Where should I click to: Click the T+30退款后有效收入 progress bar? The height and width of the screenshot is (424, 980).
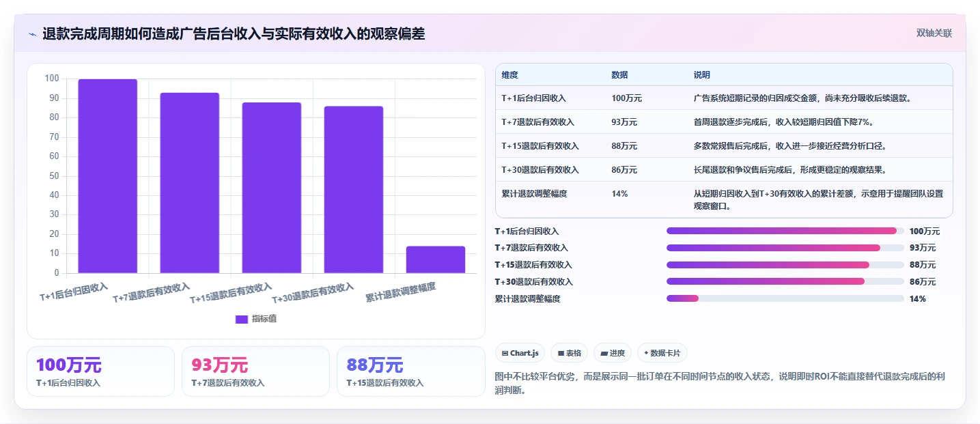(785, 281)
